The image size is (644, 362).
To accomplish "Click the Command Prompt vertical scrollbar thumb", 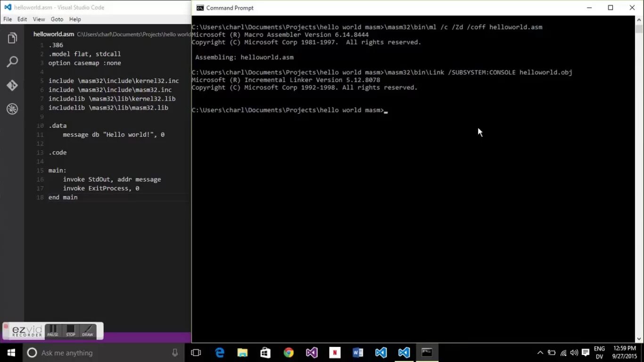I will [639, 28].
